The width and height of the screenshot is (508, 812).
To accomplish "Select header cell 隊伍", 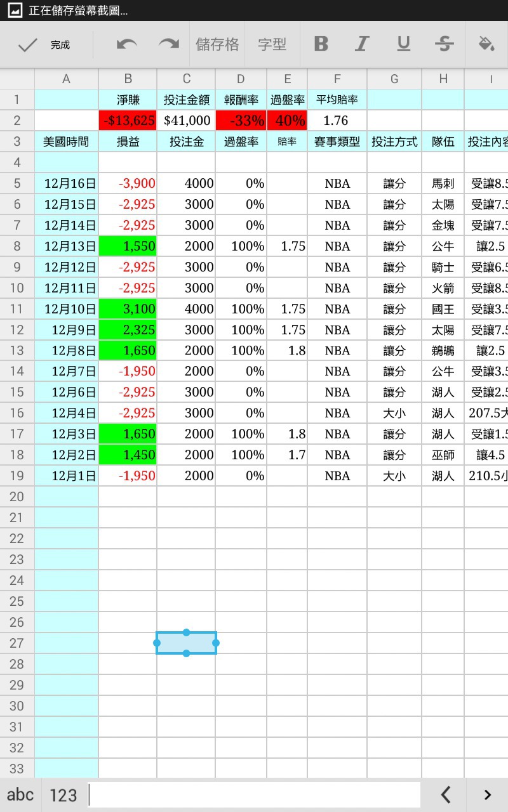I will click(443, 141).
